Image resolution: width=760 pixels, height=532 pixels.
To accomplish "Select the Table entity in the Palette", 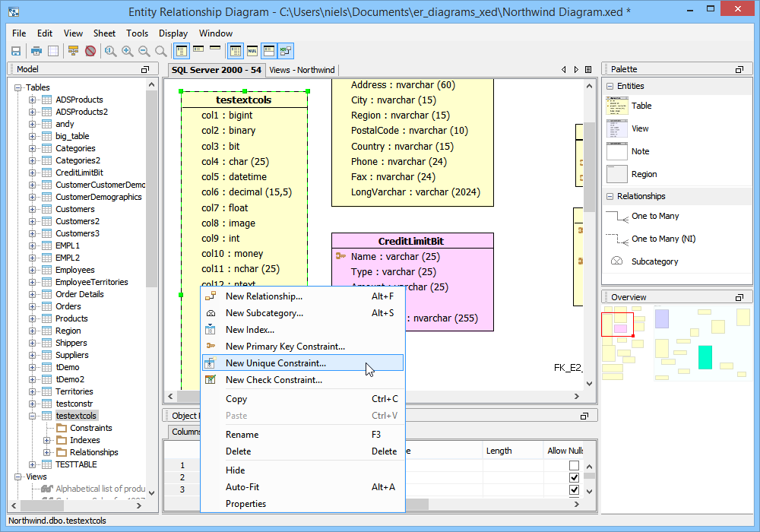I will coord(641,106).
